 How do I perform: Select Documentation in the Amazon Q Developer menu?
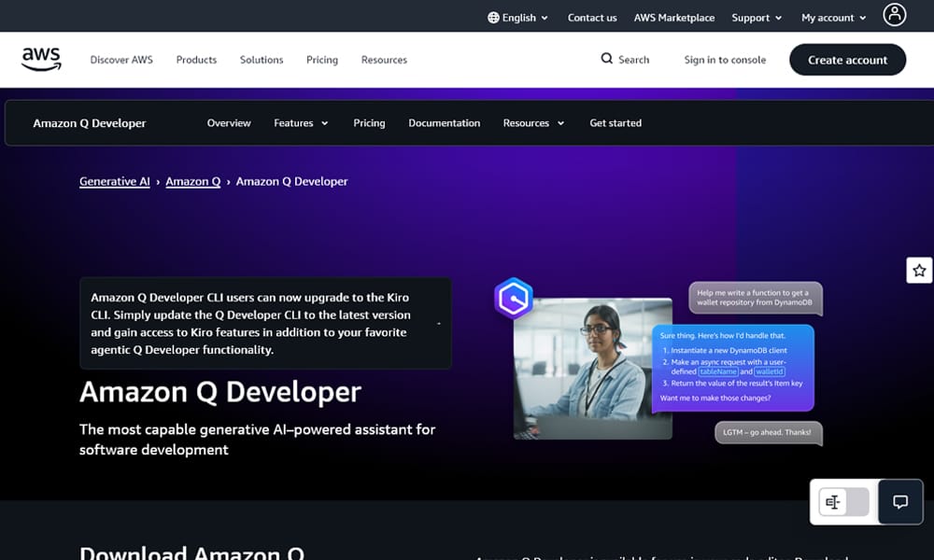coord(445,122)
